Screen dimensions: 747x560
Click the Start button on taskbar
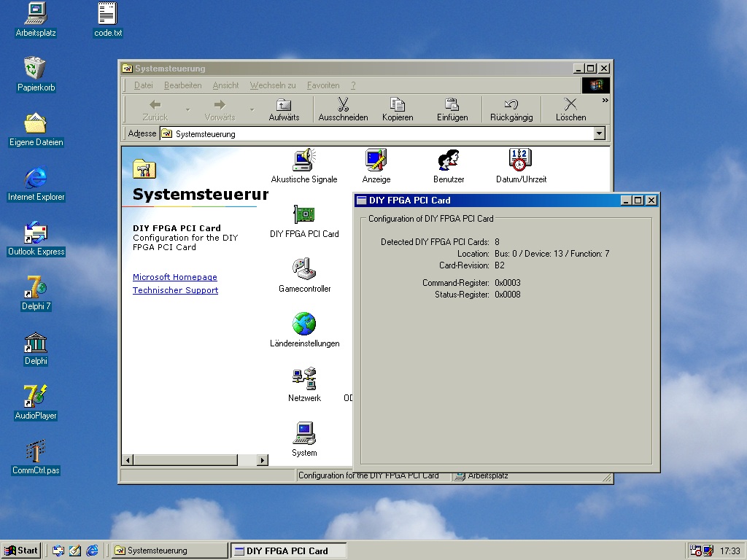pos(21,551)
